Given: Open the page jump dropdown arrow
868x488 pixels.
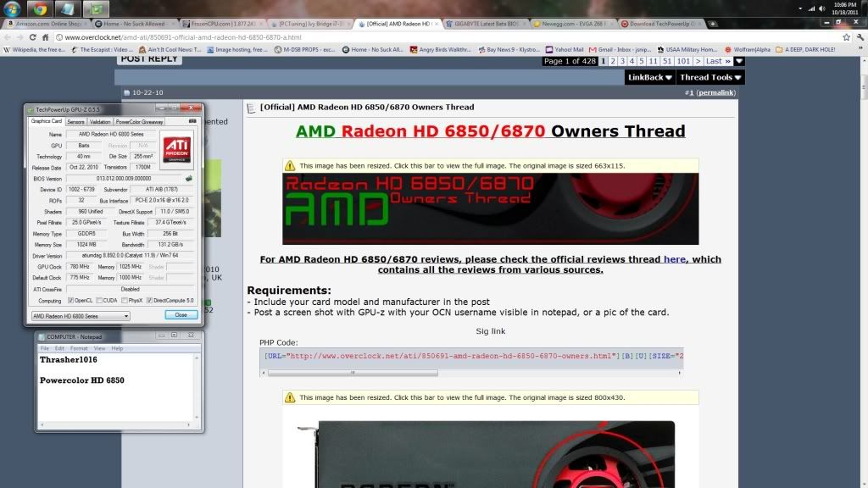Looking at the screenshot, I should point(739,61).
